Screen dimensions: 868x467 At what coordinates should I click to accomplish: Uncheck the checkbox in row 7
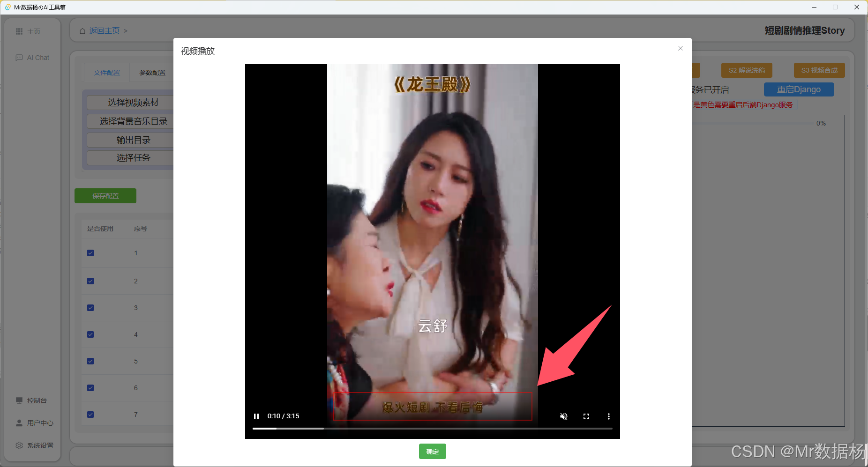(x=90, y=415)
